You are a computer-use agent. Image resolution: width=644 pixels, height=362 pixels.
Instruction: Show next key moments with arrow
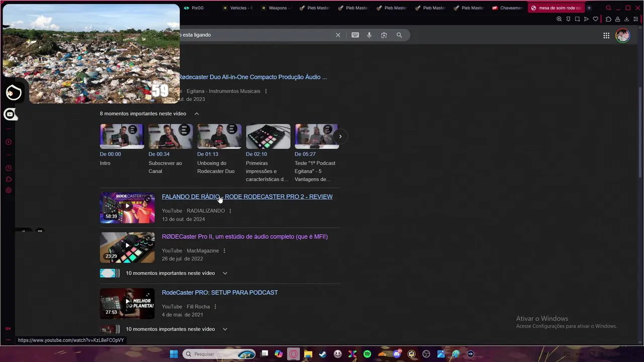coord(340,136)
